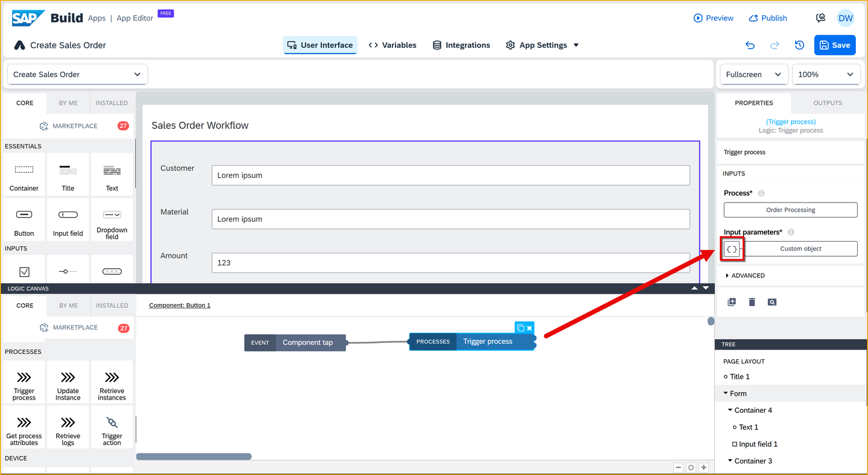868x475 pixels.
Task: Open INSTALLED tab in logic canvas library
Action: pos(112,306)
